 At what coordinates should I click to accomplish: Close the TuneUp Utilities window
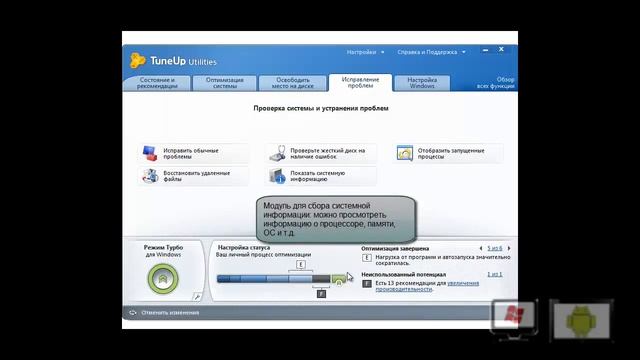(501, 49)
